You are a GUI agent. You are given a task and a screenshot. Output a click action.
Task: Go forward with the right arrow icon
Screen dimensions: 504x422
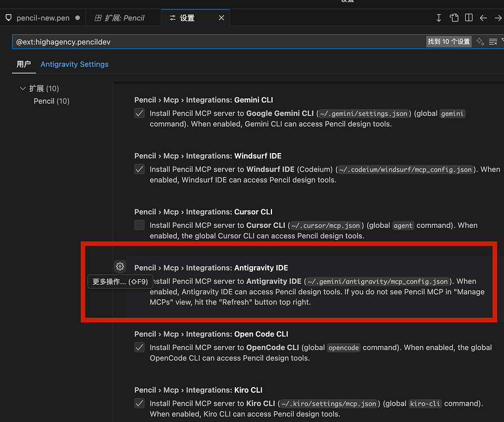pyautogui.click(x=498, y=18)
